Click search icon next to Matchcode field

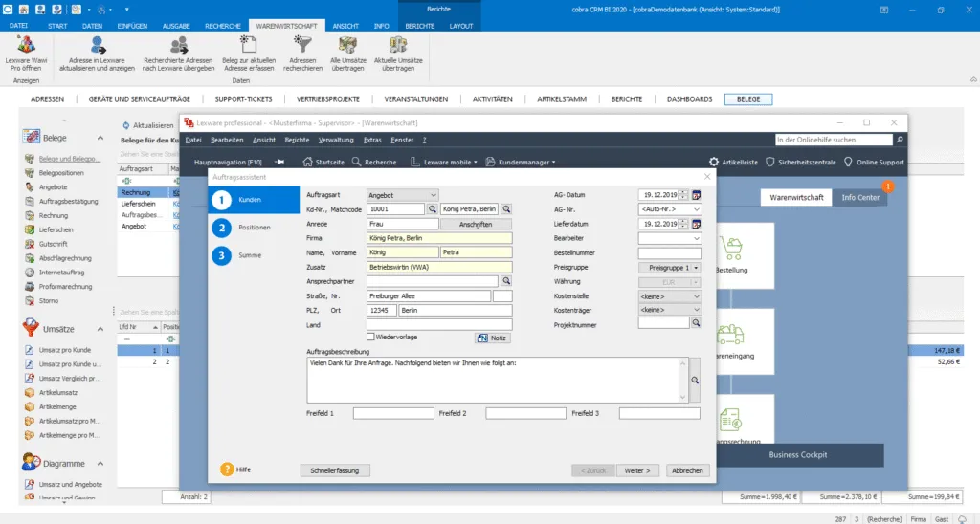506,209
